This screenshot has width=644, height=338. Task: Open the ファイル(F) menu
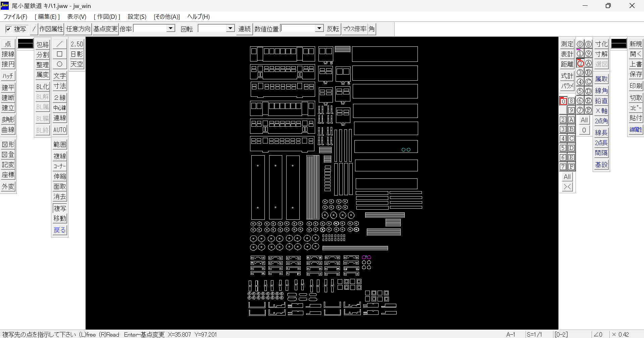15,16
